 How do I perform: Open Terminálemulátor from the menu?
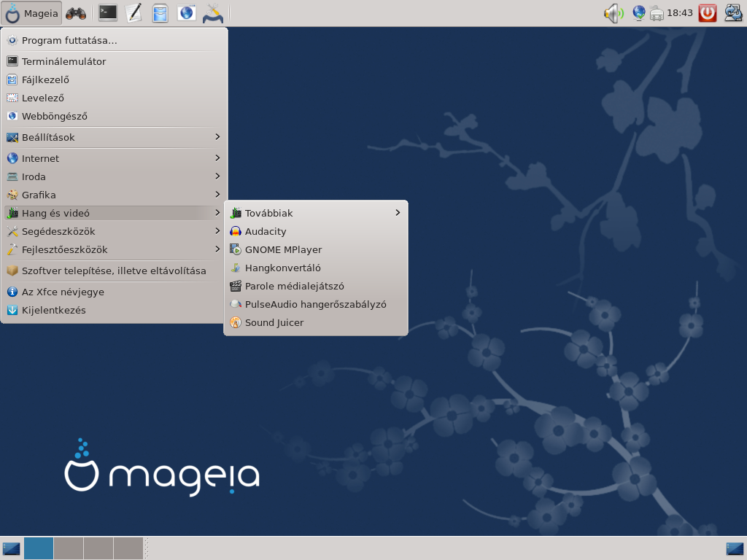click(114, 61)
